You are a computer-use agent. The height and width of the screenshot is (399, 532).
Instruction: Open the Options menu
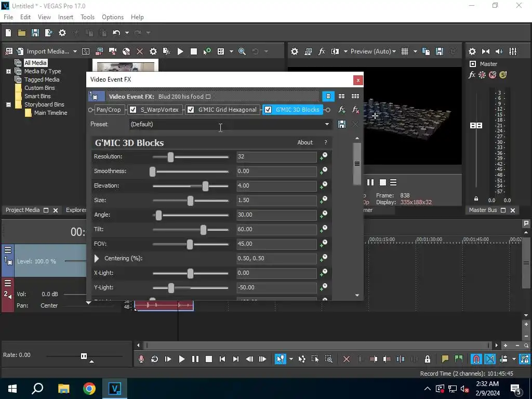tap(113, 17)
